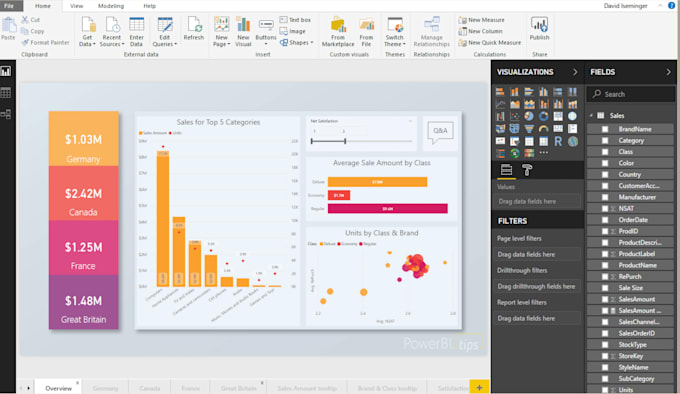Switch to Data view in left sidebar
This screenshot has width=680, height=394.
click(6, 93)
